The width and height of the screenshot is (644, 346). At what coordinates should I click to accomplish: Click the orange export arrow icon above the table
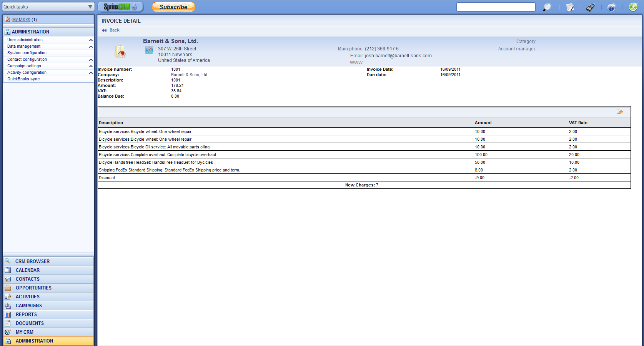(x=620, y=112)
